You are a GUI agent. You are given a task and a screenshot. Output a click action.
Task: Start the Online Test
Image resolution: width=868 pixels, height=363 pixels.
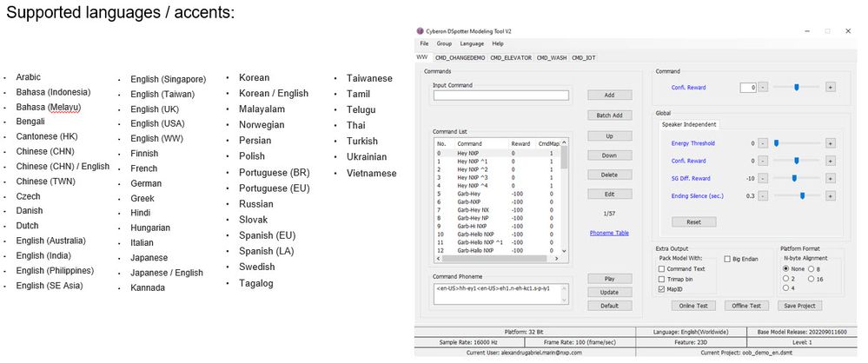coord(693,306)
